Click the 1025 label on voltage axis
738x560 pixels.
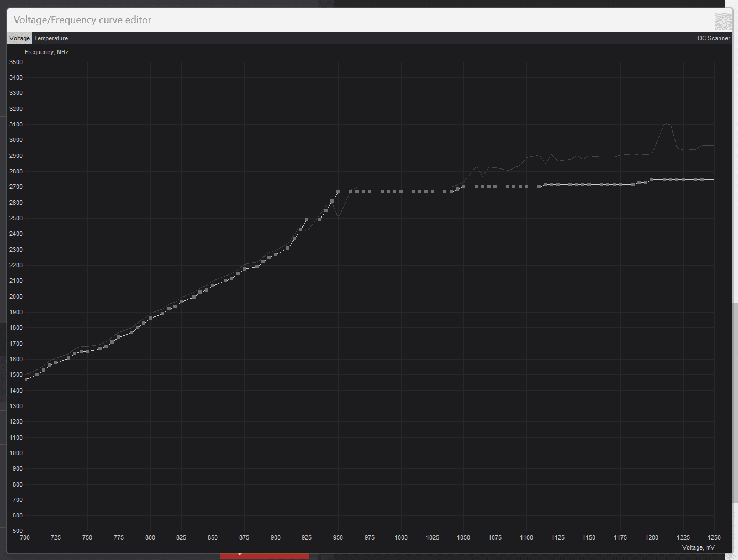click(x=433, y=537)
